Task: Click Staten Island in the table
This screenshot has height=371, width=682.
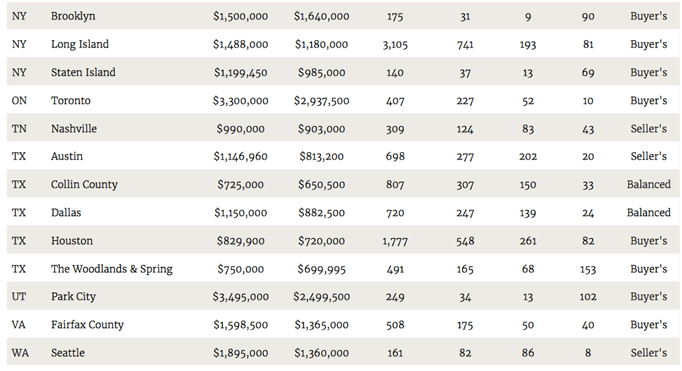Action: [83, 72]
